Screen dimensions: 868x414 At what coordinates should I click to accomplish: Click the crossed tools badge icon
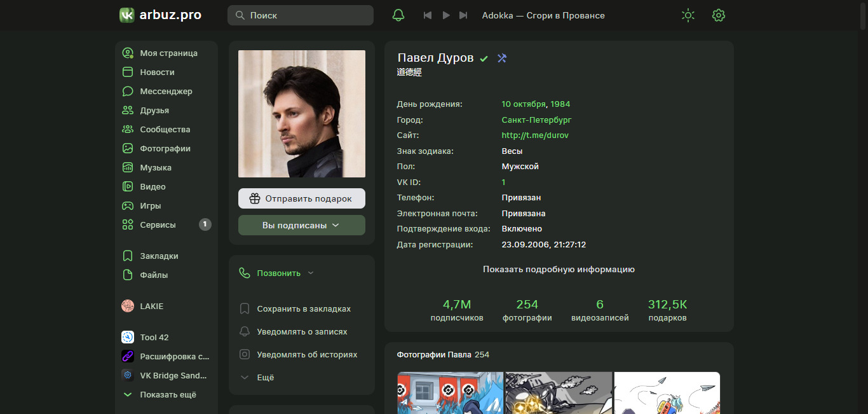pyautogui.click(x=502, y=59)
